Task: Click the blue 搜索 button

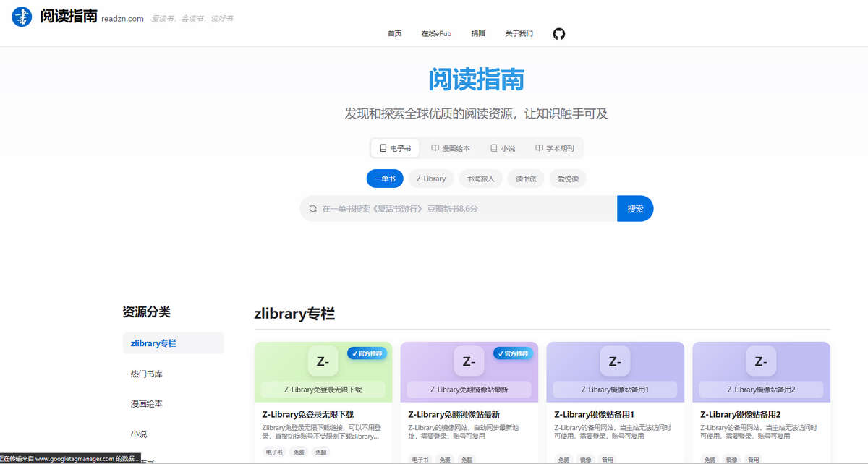Action: [x=635, y=209]
